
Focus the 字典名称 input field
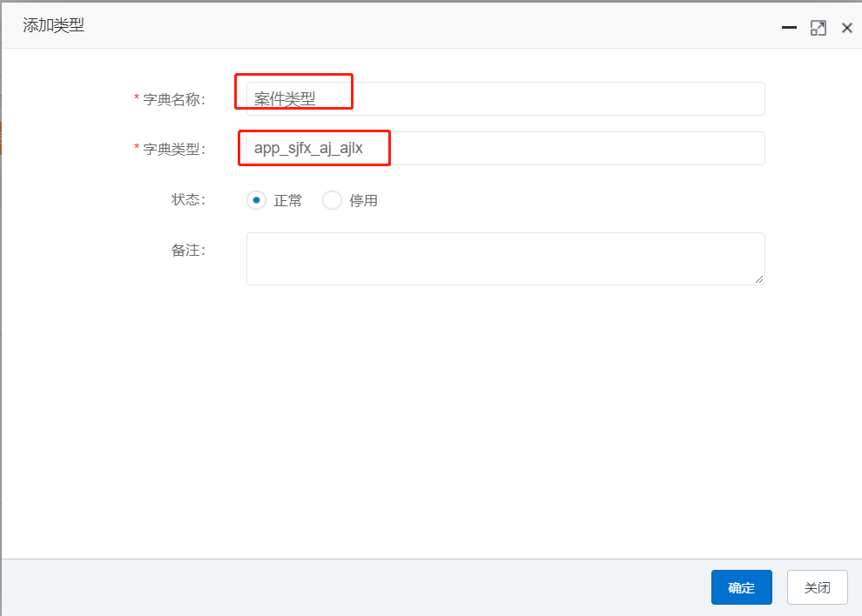pos(505,99)
